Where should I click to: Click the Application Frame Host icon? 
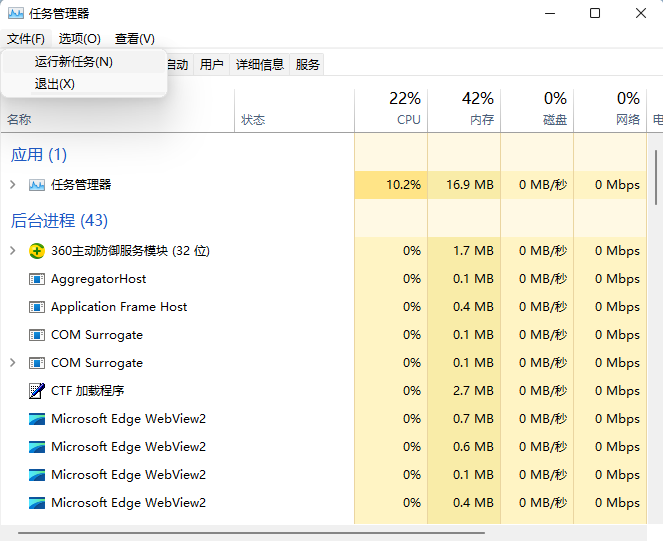tap(37, 307)
